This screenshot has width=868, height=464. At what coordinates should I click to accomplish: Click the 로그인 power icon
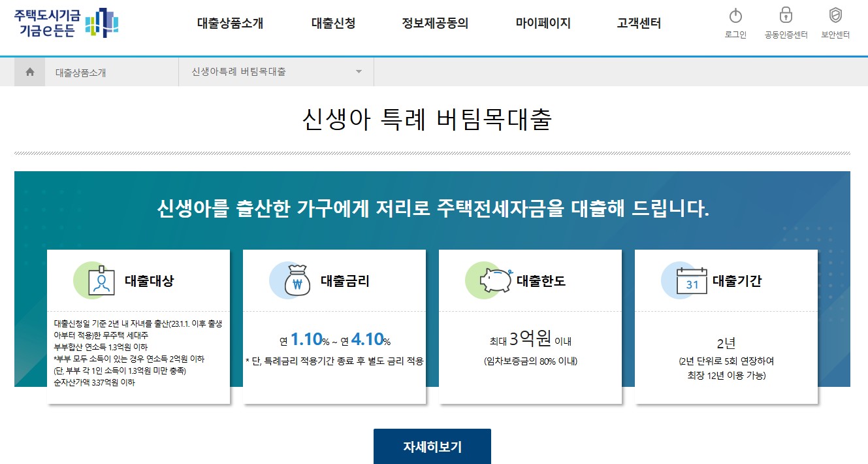[737, 16]
